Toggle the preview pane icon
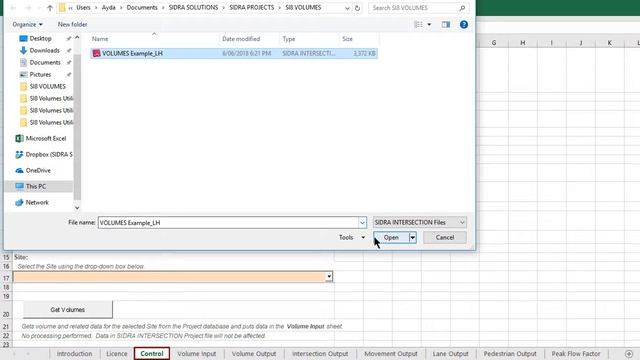This screenshot has width=640, height=360. (x=446, y=24)
